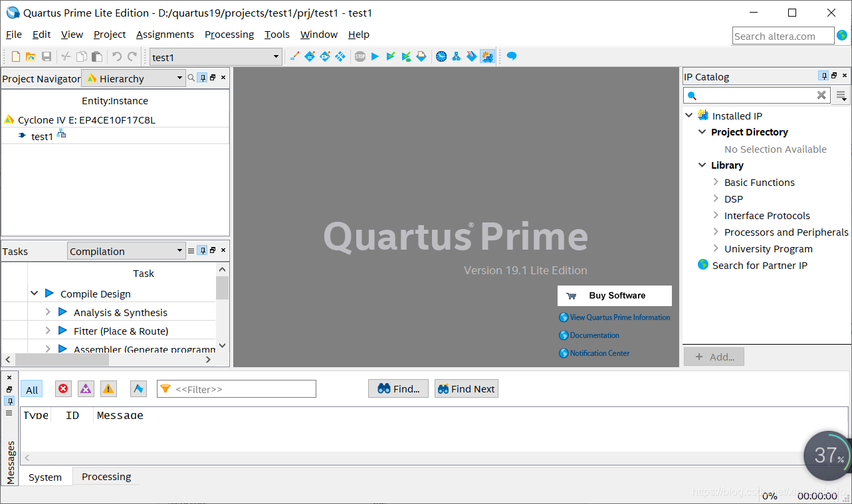Click the messages Filter input field
Image resolution: width=852 pixels, height=504 pixels.
tap(237, 389)
